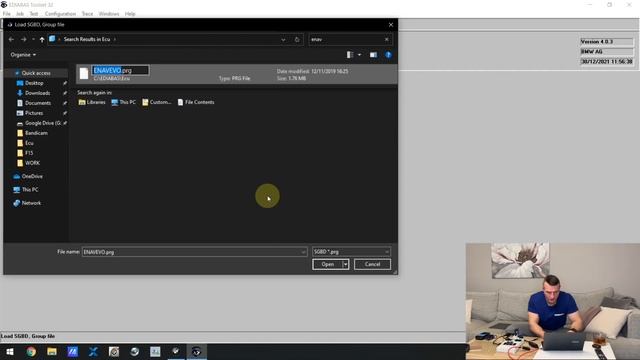Open the Organize dropdown

[x=23, y=55]
